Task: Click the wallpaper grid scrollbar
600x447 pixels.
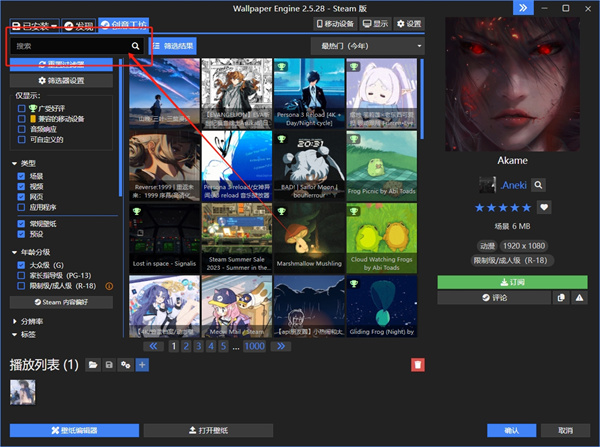Action: pyautogui.click(x=422, y=99)
